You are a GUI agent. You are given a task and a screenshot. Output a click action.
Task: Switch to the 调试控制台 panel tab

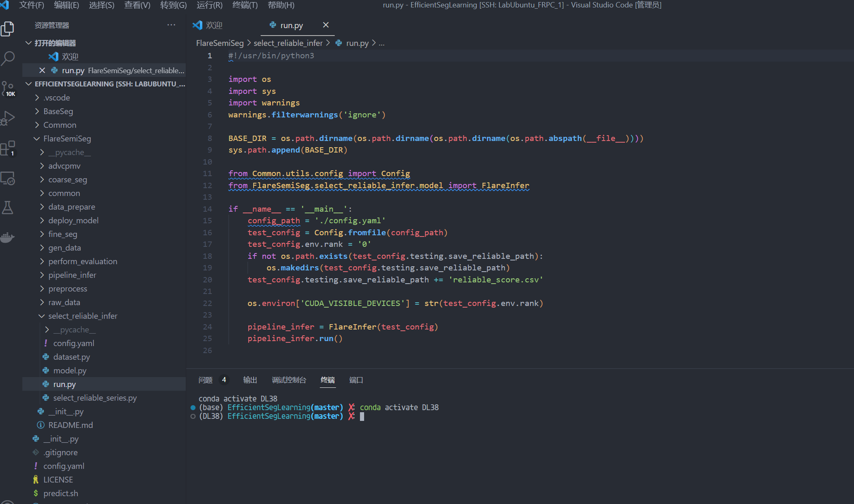(x=289, y=380)
